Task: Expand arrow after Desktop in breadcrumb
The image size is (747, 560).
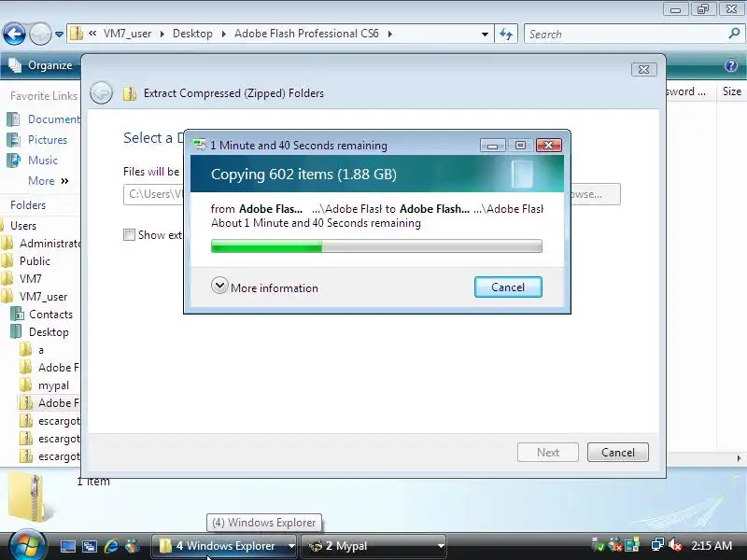Action: (223, 34)
